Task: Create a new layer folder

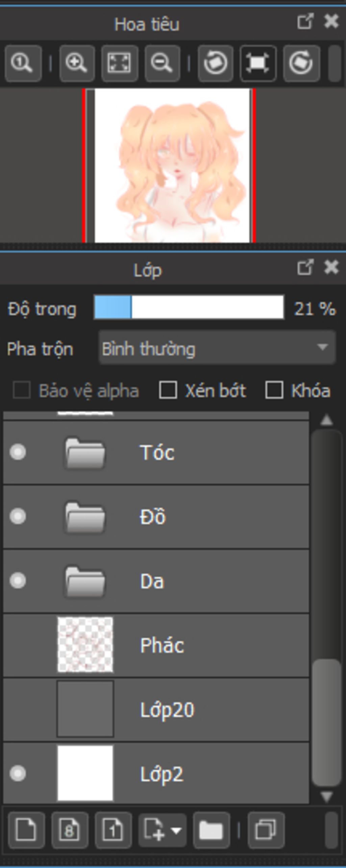Action: (x=211, y=830)
